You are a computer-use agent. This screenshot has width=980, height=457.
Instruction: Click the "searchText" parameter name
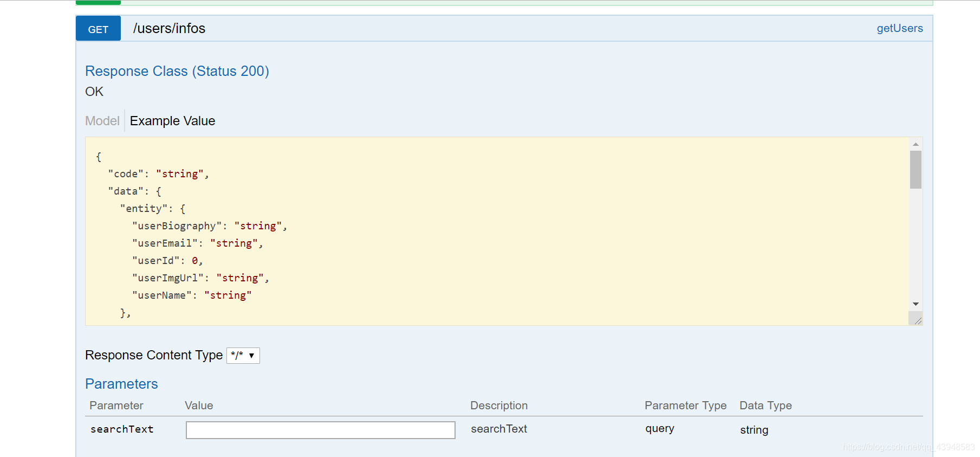point(122,429)
